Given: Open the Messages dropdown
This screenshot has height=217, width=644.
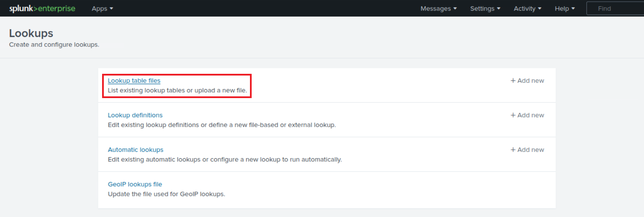Looking at the screenshot, I should point(438,9).
